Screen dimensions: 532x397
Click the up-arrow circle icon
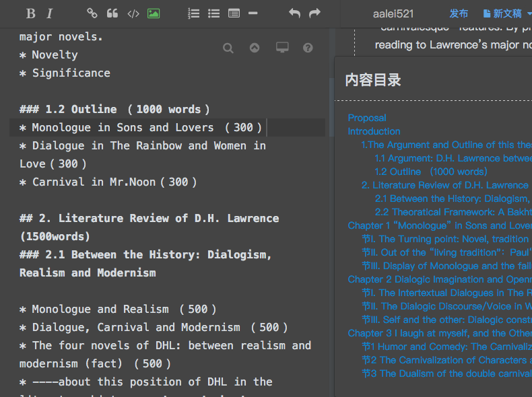tap(255, 48)
